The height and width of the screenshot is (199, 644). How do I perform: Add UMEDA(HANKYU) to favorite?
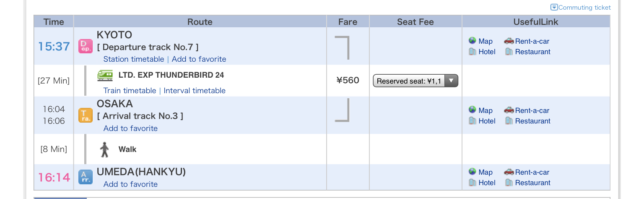pyautogui.click(x=130, y=184)
